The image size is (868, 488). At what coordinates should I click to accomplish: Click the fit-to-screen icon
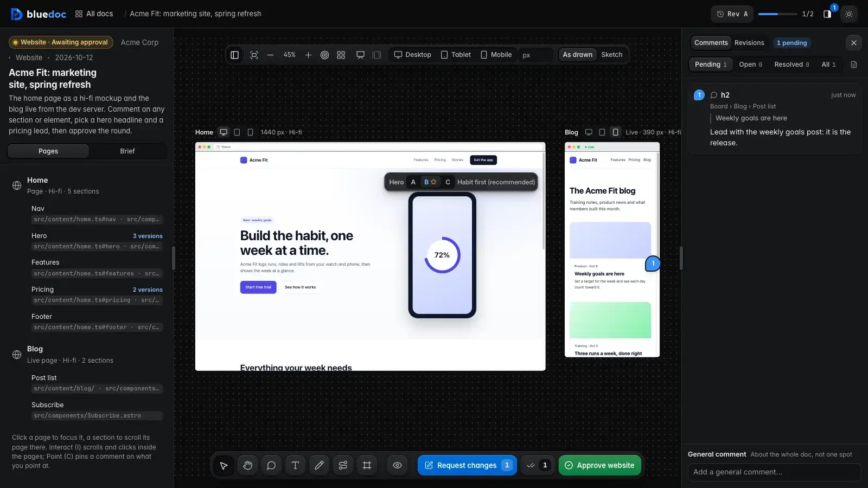pos(254,55)
